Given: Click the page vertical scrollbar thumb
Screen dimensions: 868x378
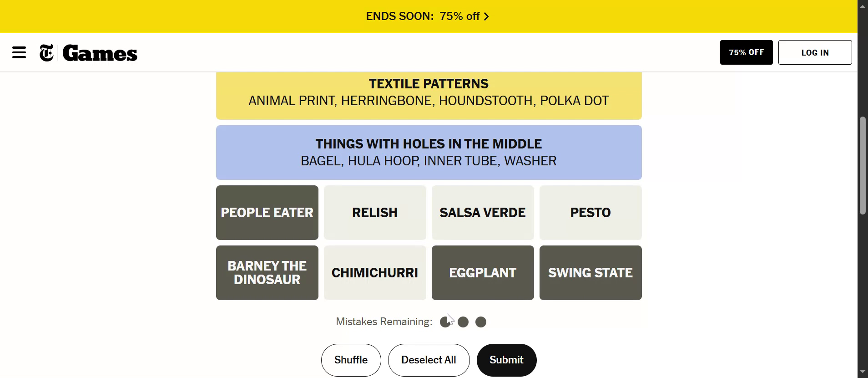Looking at the screenshot, I should click(x=863, y=165).
